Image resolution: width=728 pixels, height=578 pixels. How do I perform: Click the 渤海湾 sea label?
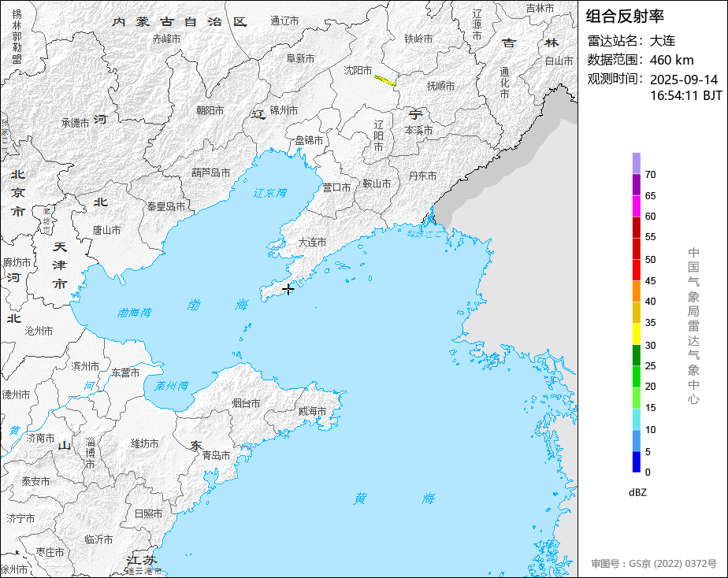(x=134, y=313)
